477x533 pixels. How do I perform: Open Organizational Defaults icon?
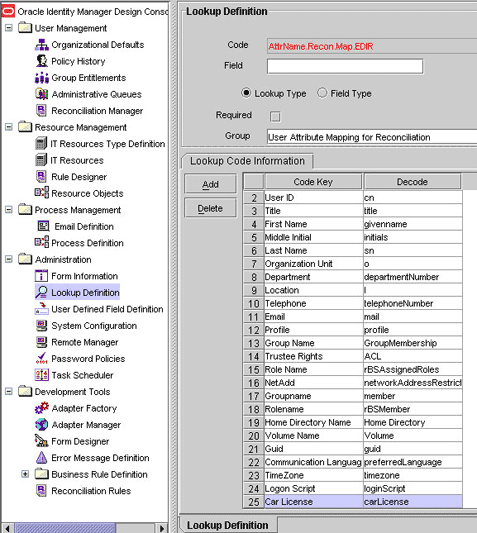click(x=42, y=45)
